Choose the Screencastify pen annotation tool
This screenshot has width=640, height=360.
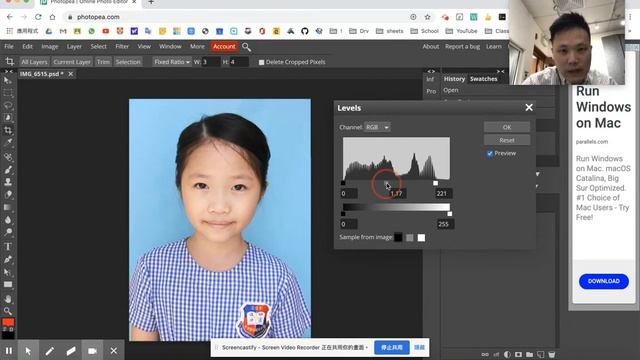click(x=49, y=351)
